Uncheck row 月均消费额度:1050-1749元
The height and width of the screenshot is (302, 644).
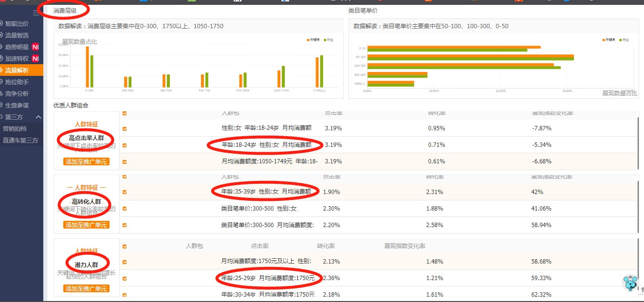pyautogui.click(x=125, y=161)
